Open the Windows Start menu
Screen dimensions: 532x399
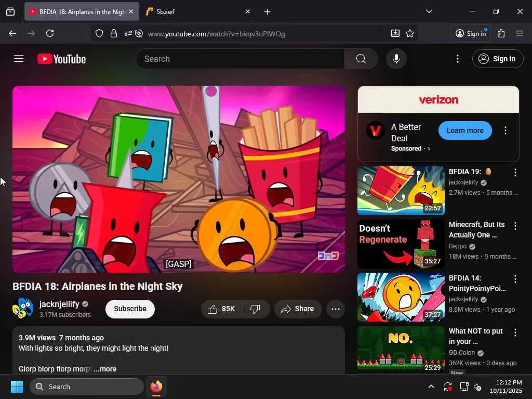point(17,387)
